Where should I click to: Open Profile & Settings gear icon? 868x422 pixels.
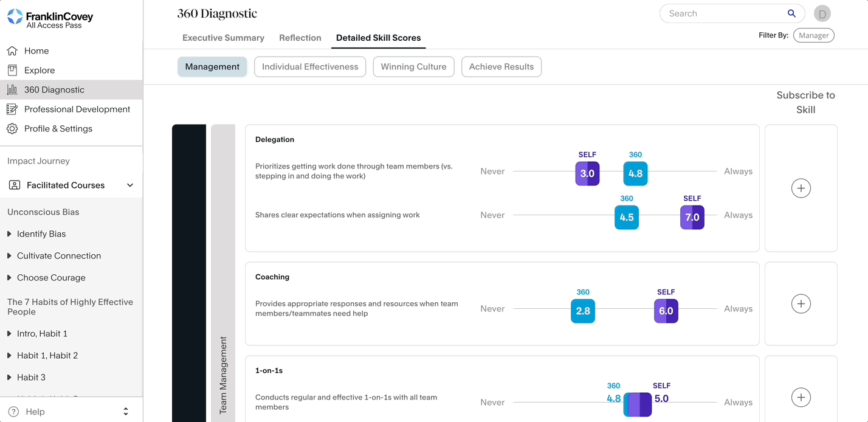point(12,129)
